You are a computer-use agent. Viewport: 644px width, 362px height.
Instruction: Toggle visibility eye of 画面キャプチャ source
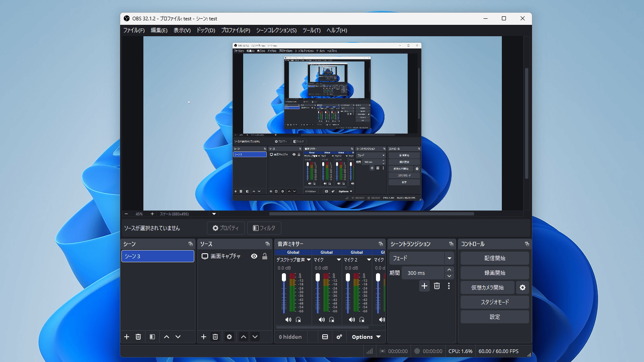pos(254,256)
